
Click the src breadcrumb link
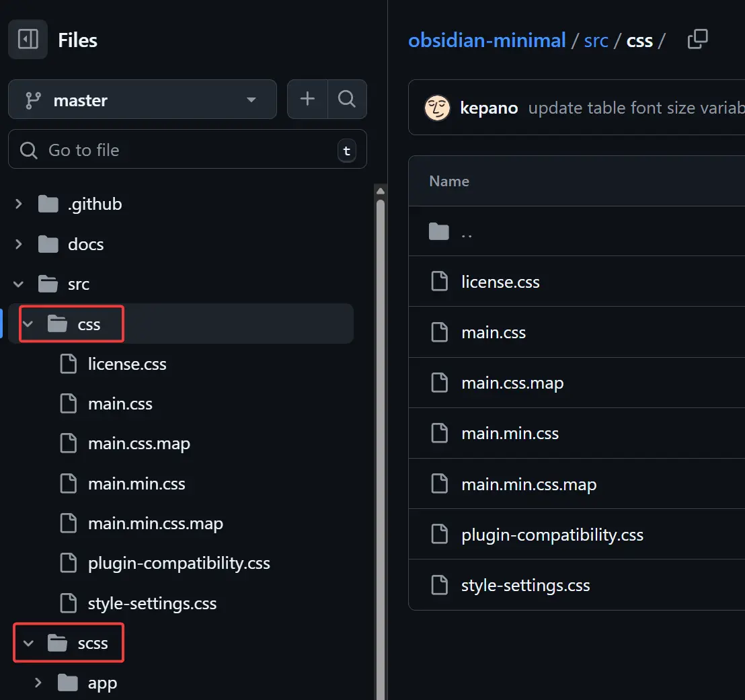tap(596, 40)
